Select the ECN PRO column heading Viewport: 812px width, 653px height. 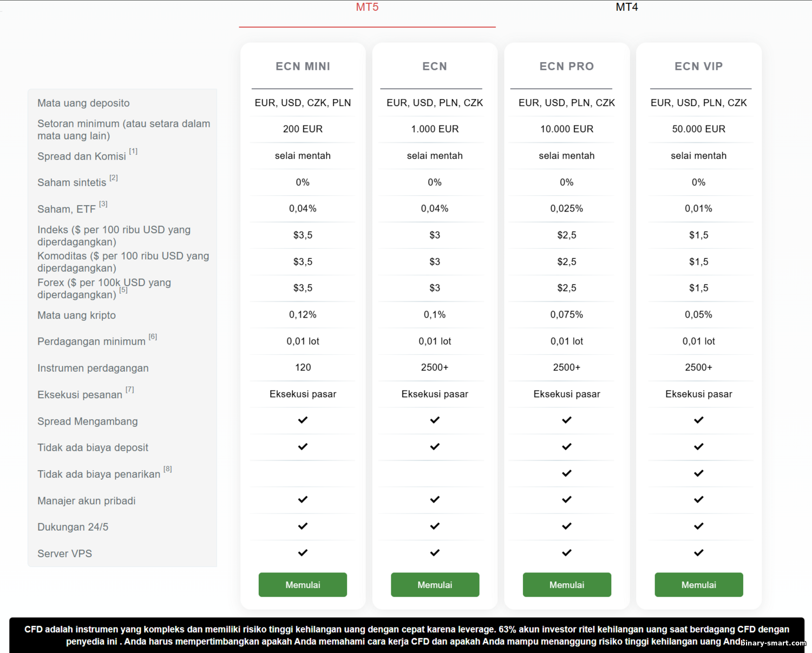(x=567, y=67)
